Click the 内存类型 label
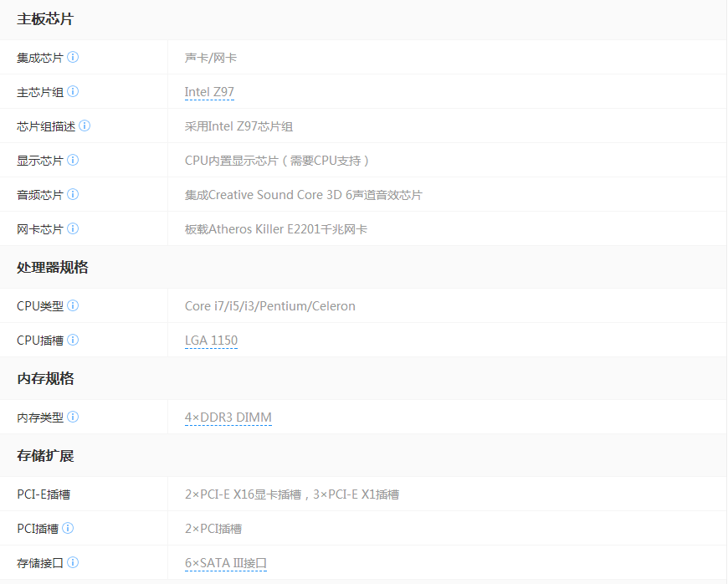 (x=40, y=418)
